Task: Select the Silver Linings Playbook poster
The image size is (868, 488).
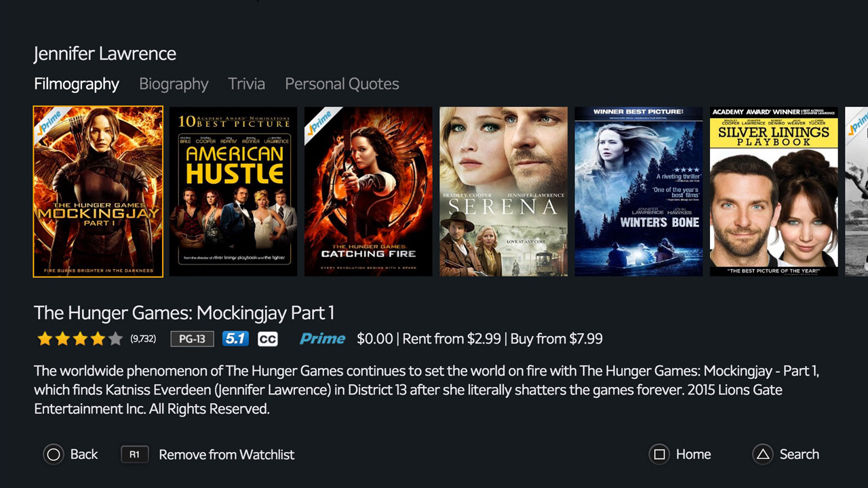Action: (774, 192)
